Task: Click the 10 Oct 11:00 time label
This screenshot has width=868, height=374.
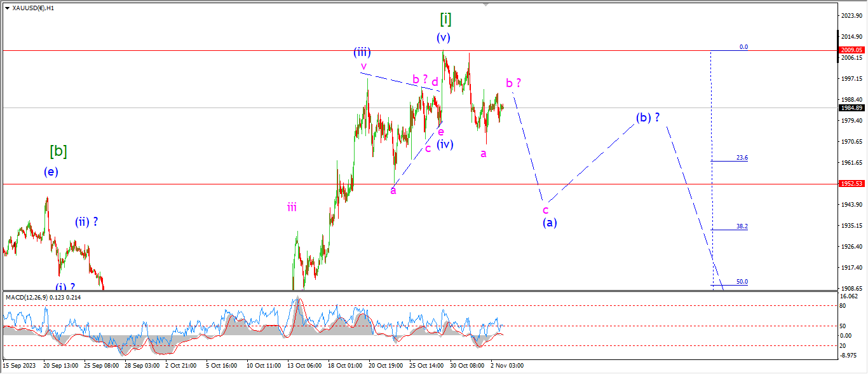Action: (x=263, y=366)
